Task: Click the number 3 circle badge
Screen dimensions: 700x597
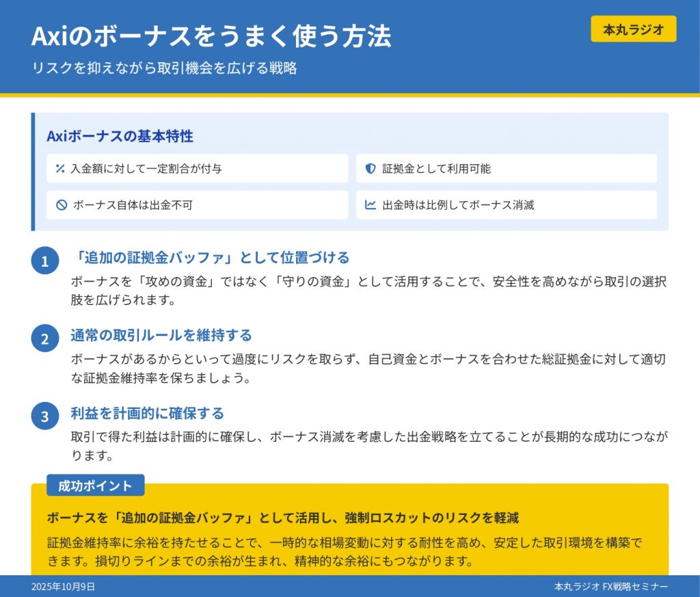Action: 45,416
